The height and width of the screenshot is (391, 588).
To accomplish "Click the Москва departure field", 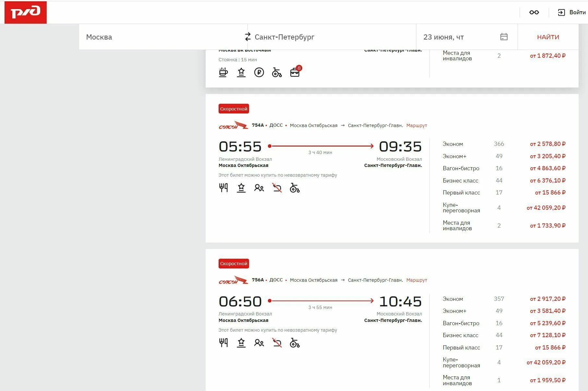I will pos(163,37).
